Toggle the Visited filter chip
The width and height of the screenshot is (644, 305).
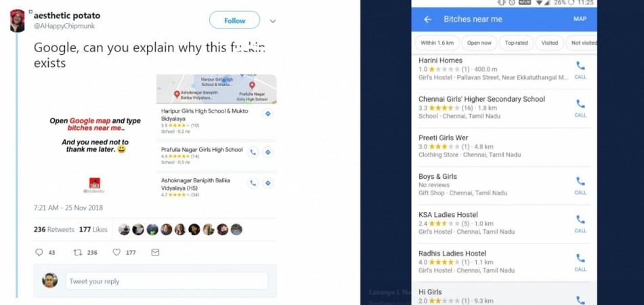(x=550, y=43)
